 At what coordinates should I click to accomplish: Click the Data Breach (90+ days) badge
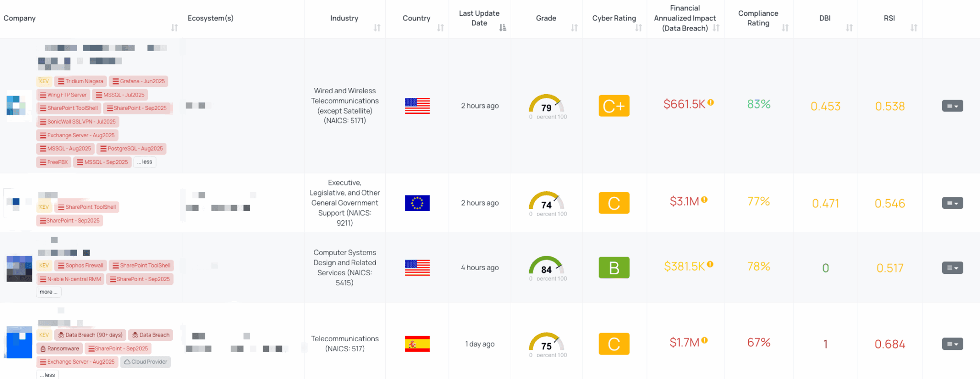pyautogui.click(x=90, y=335)
